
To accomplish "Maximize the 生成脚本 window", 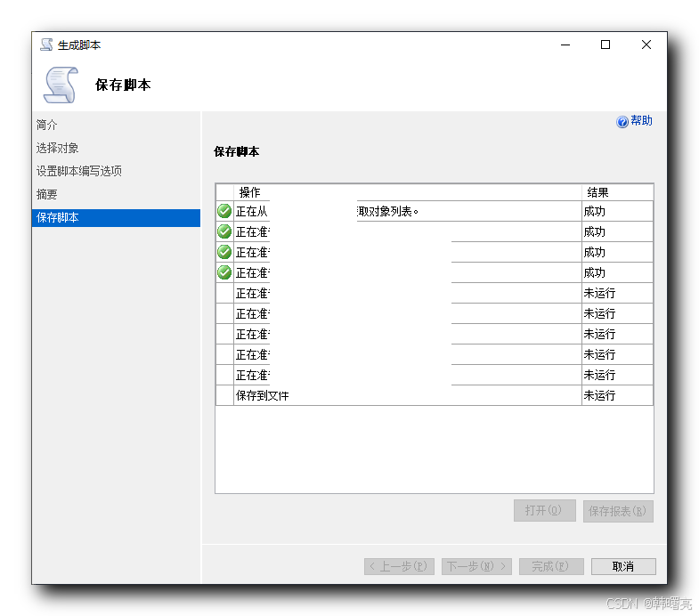I will click(606, 45).
